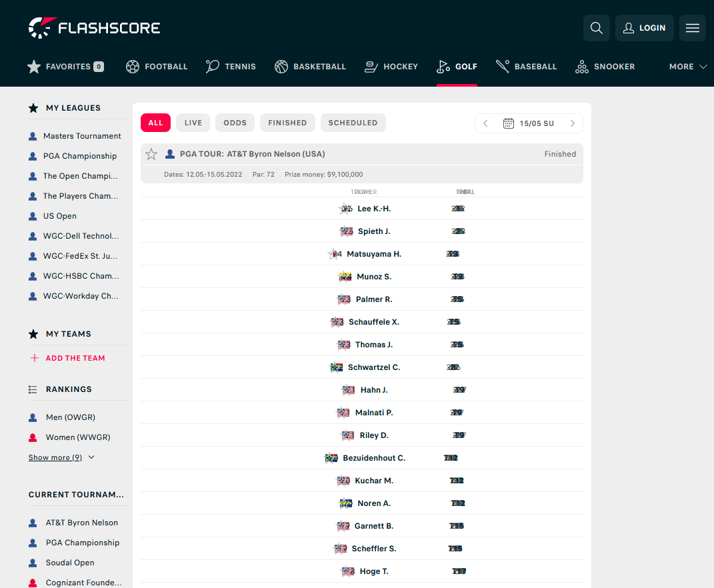The height and width of the screenshot is (588, 714).
Task: Open the Football sport tab
Action: pyautogui.click(x=157, y=67)
